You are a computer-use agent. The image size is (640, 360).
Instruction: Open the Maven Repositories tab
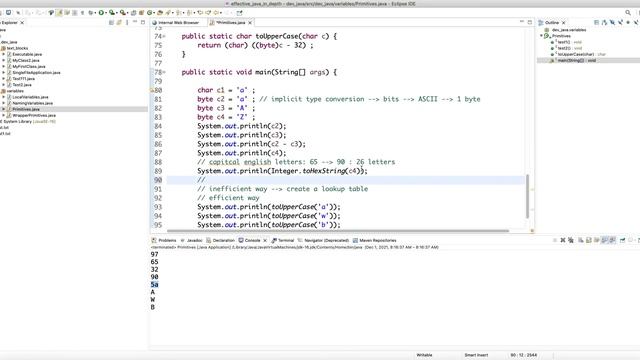[375, 240]
